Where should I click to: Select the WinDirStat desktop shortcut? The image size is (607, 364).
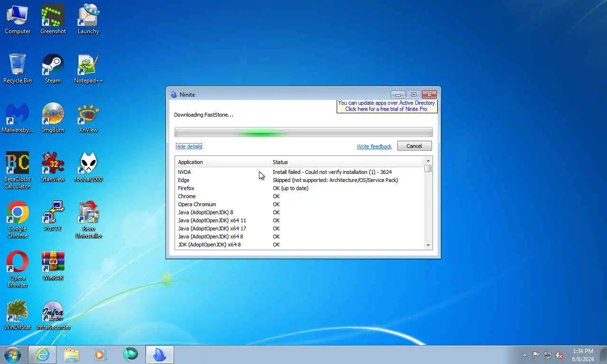pyautogui.click(x=18, y=315)
